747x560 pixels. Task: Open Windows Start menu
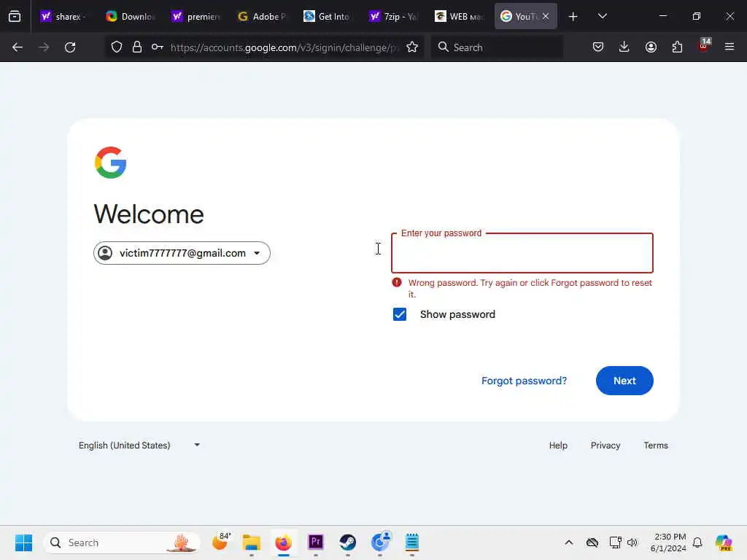23,542
